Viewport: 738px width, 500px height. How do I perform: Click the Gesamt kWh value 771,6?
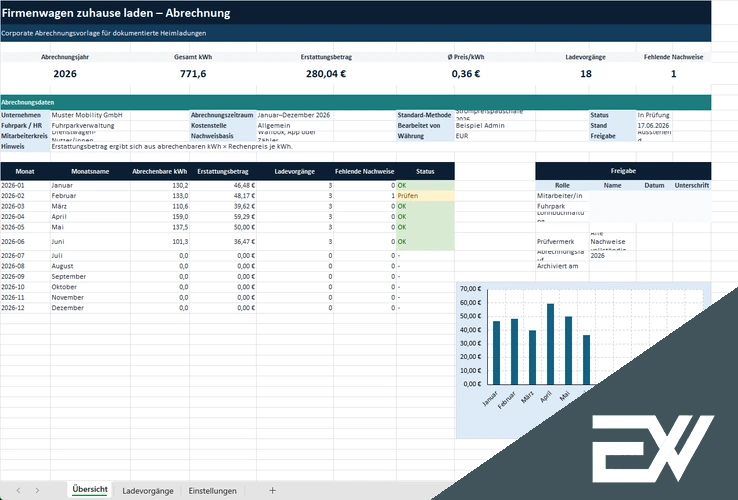[193, 74]
